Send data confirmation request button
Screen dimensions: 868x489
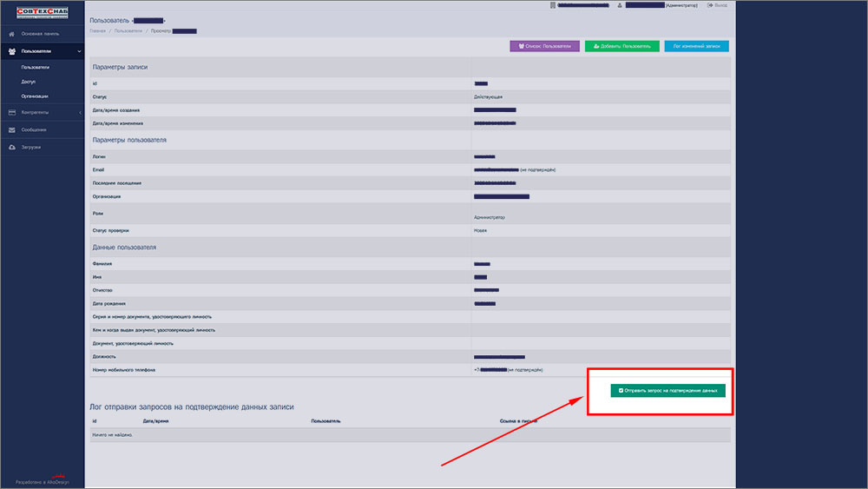[667, 391]
